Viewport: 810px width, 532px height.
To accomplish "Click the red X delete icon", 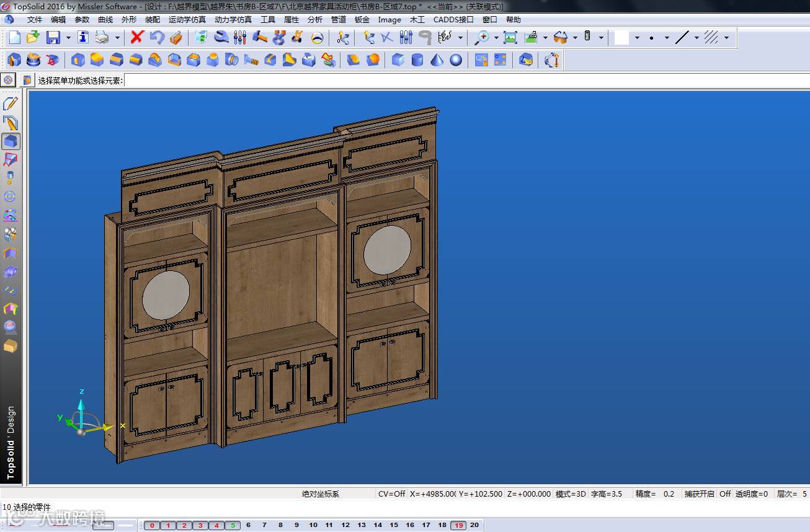I will coord(137,38).
